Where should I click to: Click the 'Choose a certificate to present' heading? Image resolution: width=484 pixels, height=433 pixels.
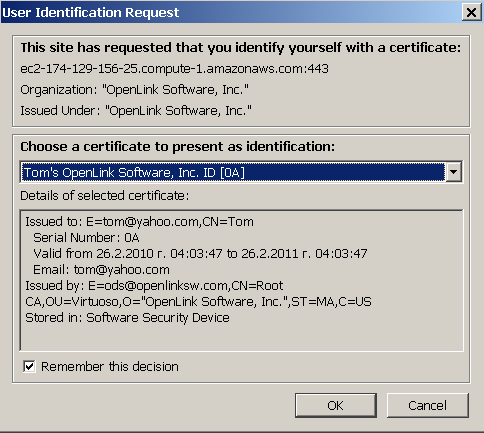[x=178, y=147]
